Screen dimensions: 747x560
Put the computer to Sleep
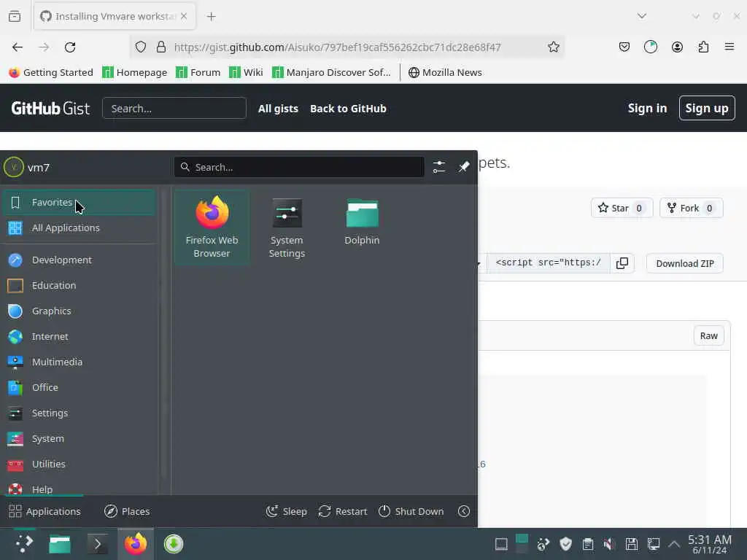tap(286, 511)
